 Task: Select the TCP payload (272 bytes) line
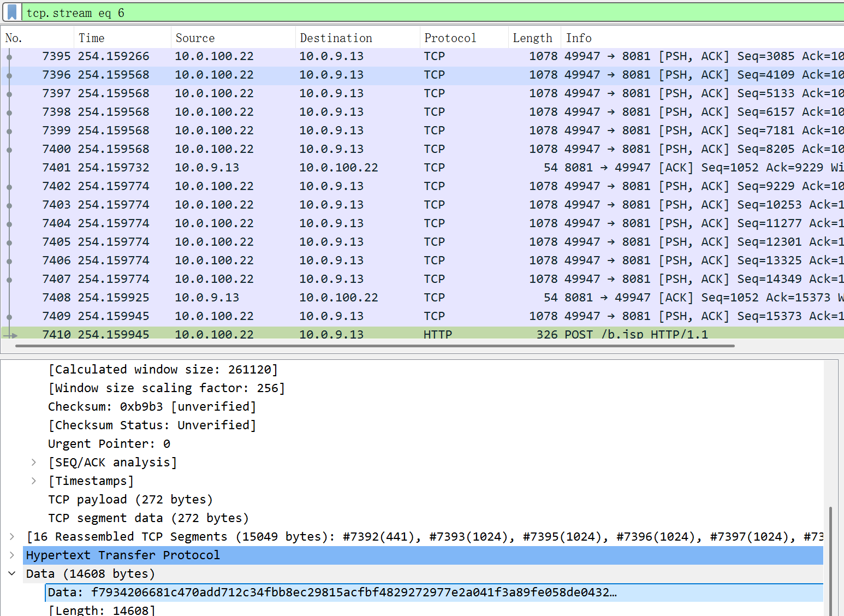pyautogui.click(x=130, y=500)
